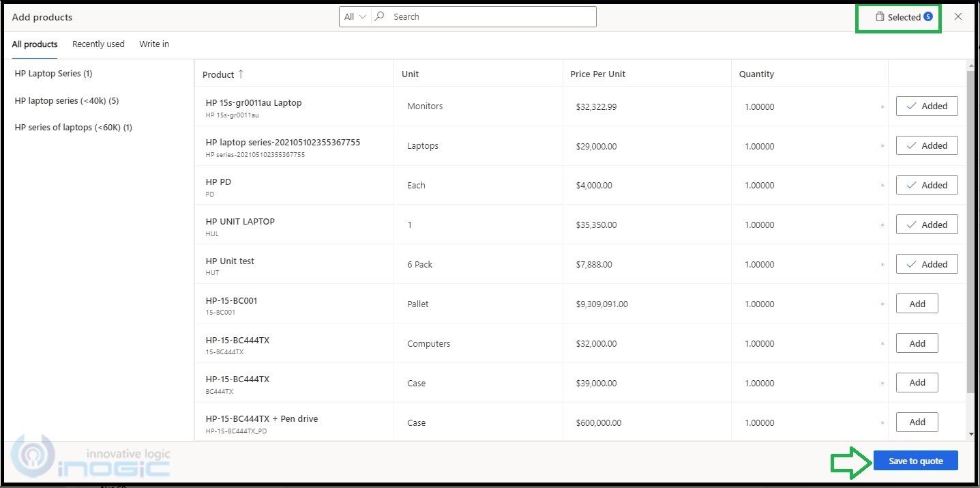Open the All search filter dropdown
Viewport: 980px width, 488px height.
click(x=355, y=17)
